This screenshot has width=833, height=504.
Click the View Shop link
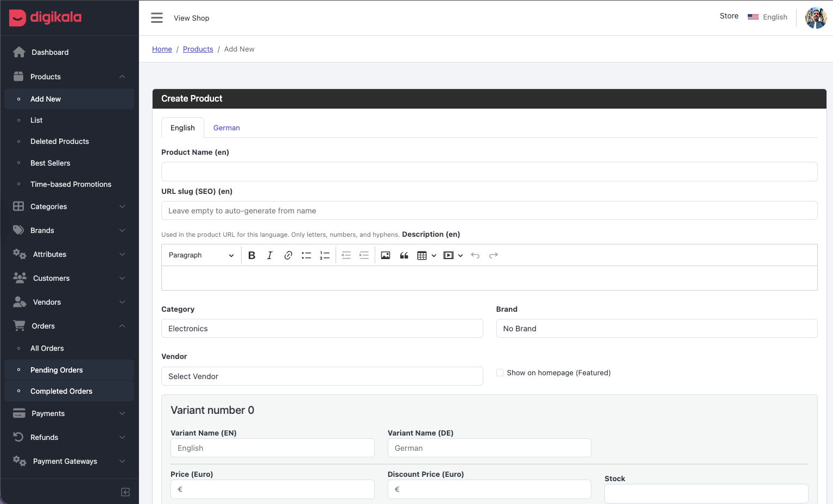191,18
